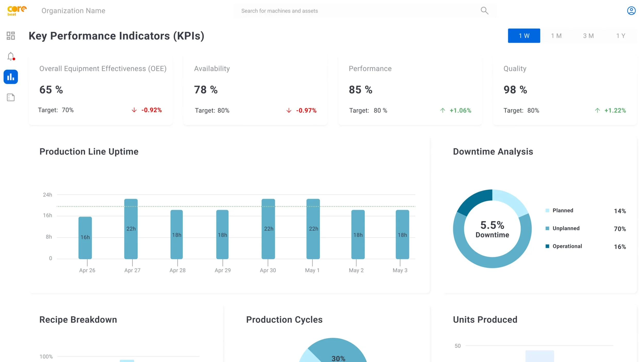
Task: Click the May 3 uptime bar
Action: click(402, 234)
